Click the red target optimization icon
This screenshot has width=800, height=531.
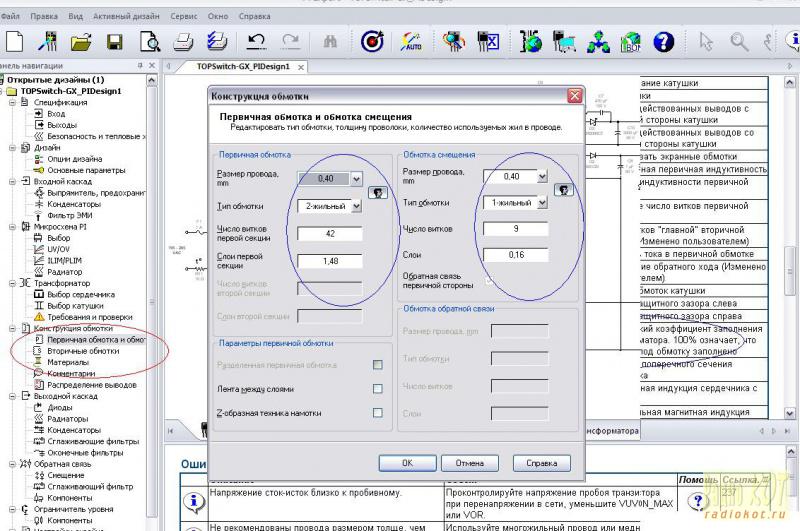tap(371, 42)
